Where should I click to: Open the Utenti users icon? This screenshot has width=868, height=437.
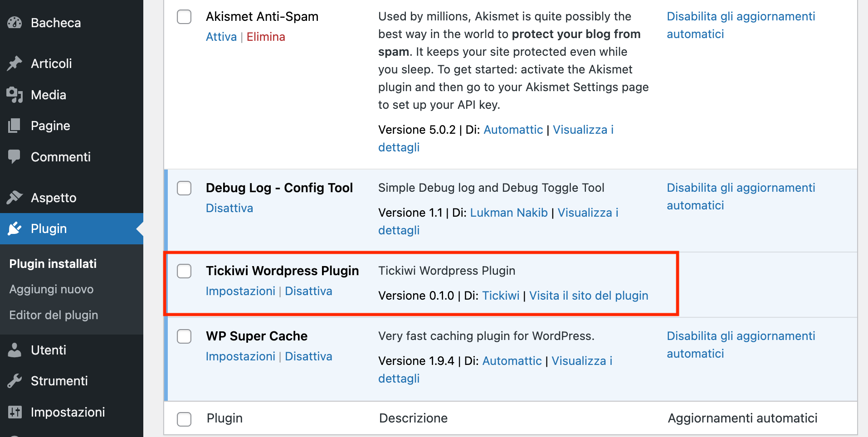pyautogui.click(x=15, y=350)
